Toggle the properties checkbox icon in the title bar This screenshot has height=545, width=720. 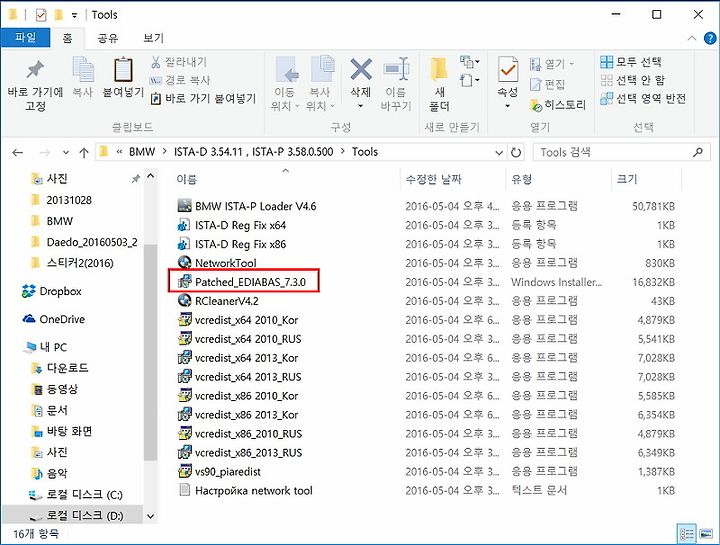41,15
